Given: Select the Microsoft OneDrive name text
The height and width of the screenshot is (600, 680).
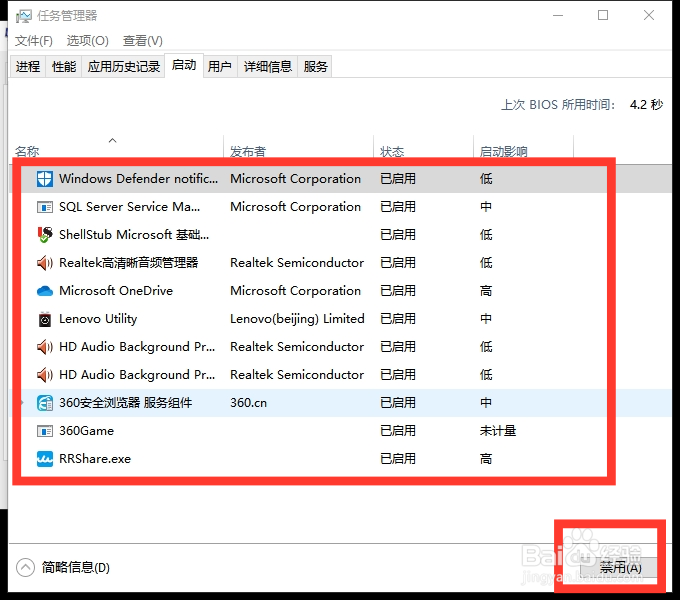Looking at the screenshot, I should 116,291.
